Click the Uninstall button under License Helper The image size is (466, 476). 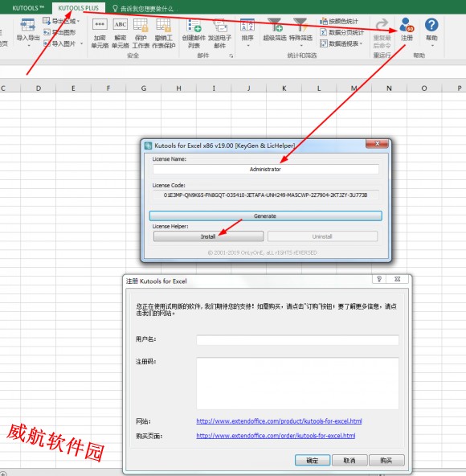pos(322,236)
